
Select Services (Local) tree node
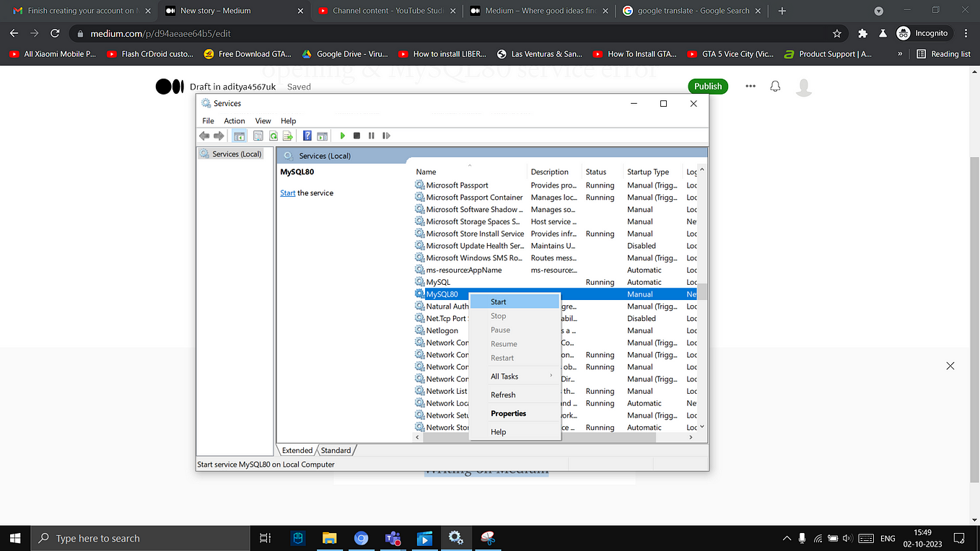(230, 154)
